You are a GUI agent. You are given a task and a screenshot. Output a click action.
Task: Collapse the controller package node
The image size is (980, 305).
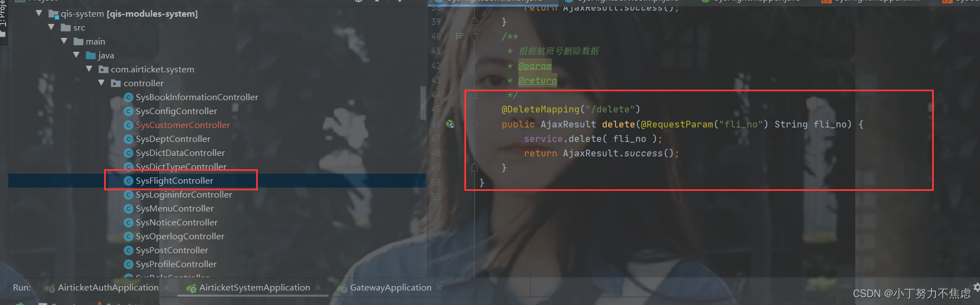(101, 83)
